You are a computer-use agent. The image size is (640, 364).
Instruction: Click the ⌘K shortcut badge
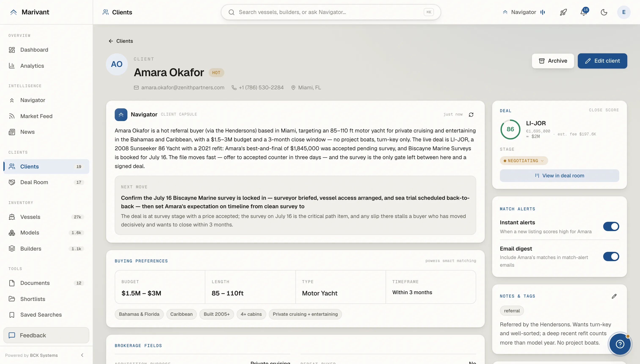pyautogui.click(x=429, y=12)
